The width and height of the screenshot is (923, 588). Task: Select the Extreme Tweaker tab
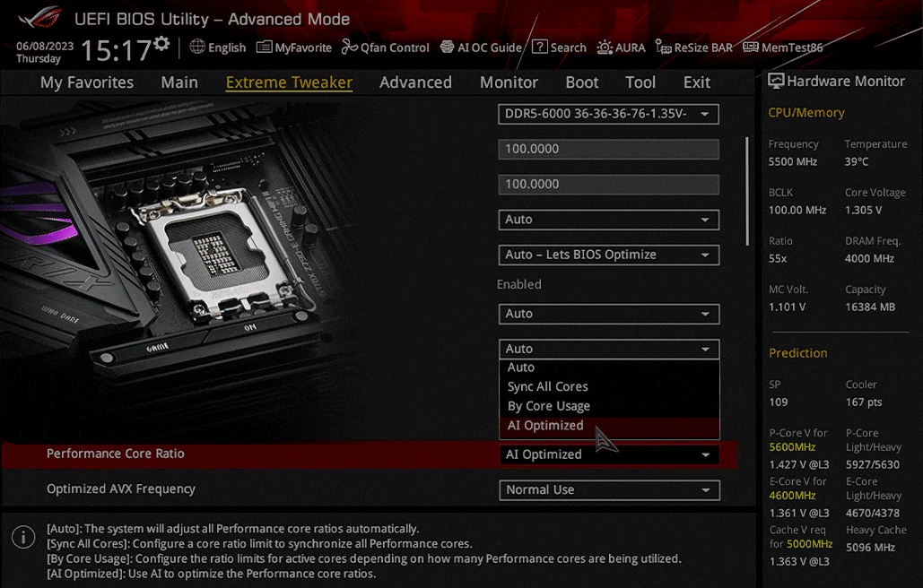click(289, 82)
